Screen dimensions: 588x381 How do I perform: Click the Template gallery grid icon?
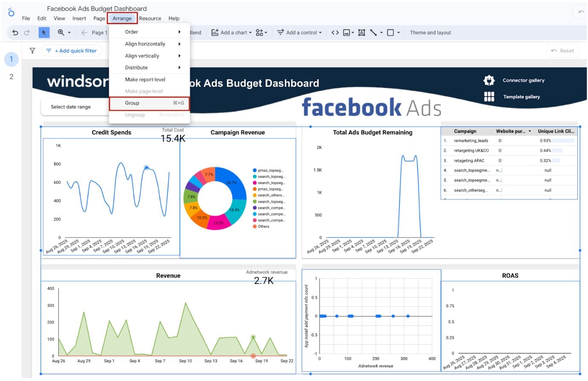[x=489, y=97]
